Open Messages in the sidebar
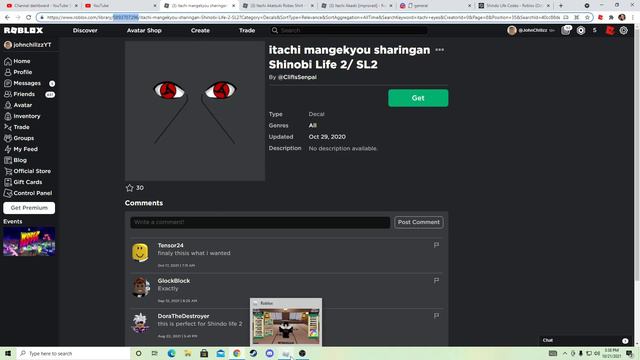Viewport: 640px width, 360px height. click(29, 83)
